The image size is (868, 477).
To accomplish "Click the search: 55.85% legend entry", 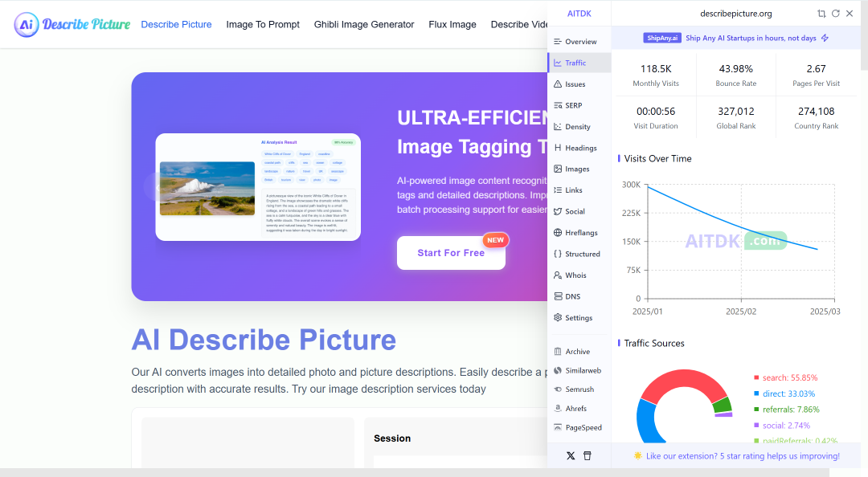I will pyautogui.click(x=785, y=377).
